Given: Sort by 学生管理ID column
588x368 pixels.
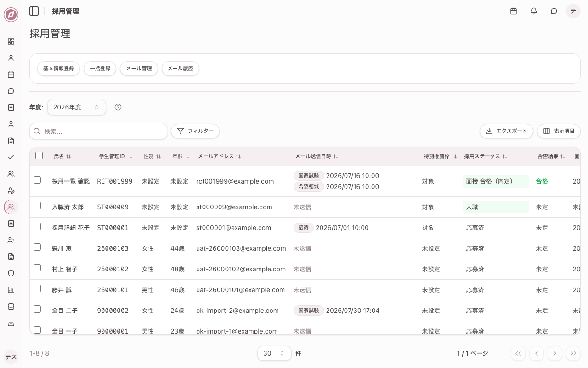Looking at the screenshot, I should coord(116,156).
